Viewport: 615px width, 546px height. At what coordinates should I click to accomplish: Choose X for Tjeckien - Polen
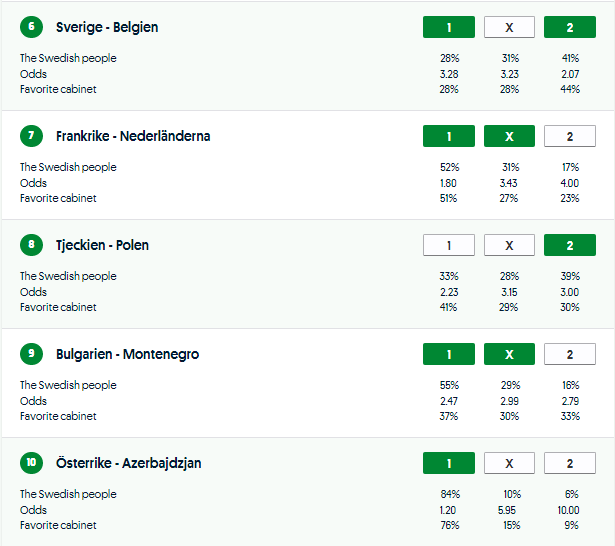(x=509, y=245)
